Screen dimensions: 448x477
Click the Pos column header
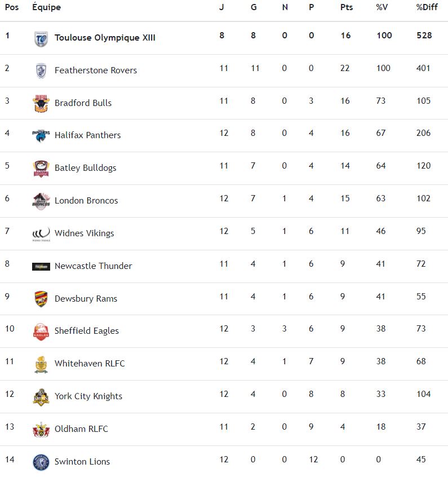11,7
